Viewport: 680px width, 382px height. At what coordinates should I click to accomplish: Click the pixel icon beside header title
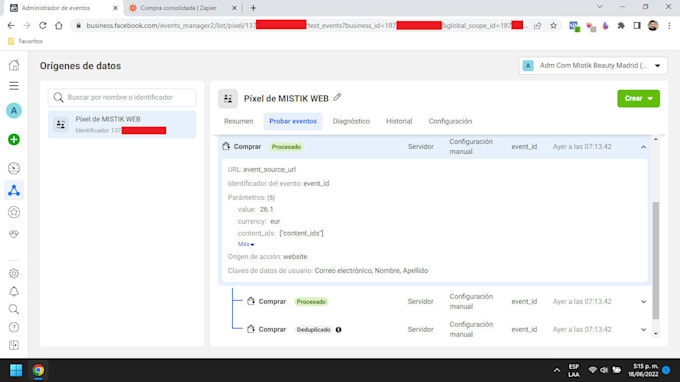click(228, 98)
